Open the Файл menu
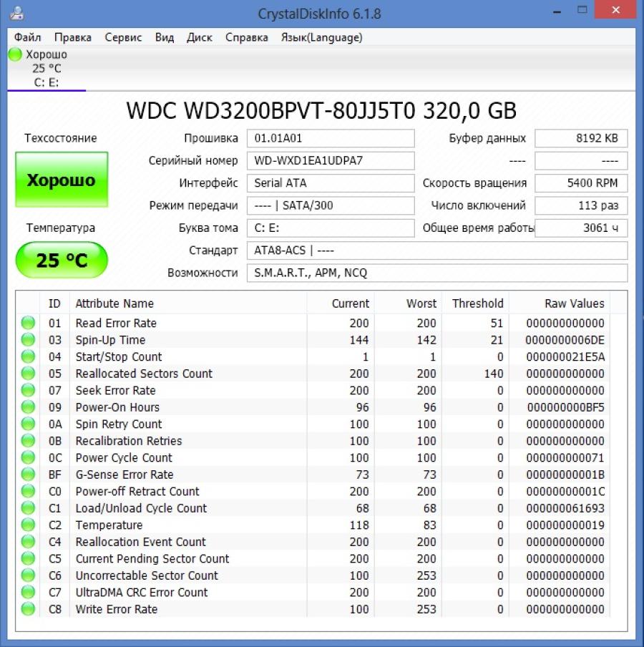Image resolution: width=644 pixels, height=647 pixels. (x=27, y=37)
